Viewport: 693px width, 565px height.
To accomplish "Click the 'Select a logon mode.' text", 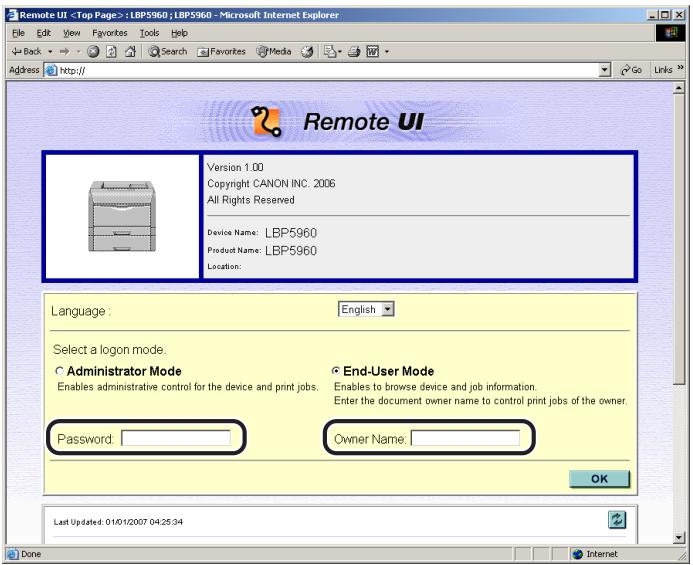I will [x=110, y=350].
